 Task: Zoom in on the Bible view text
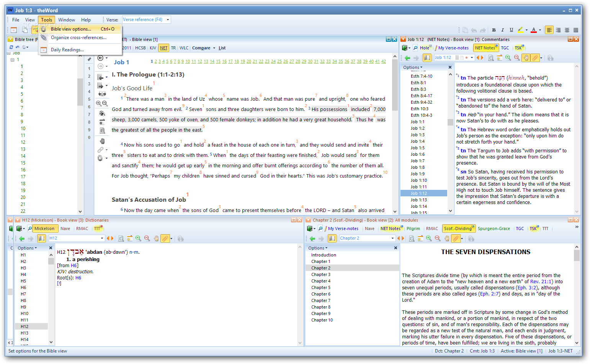pos(99,103)
